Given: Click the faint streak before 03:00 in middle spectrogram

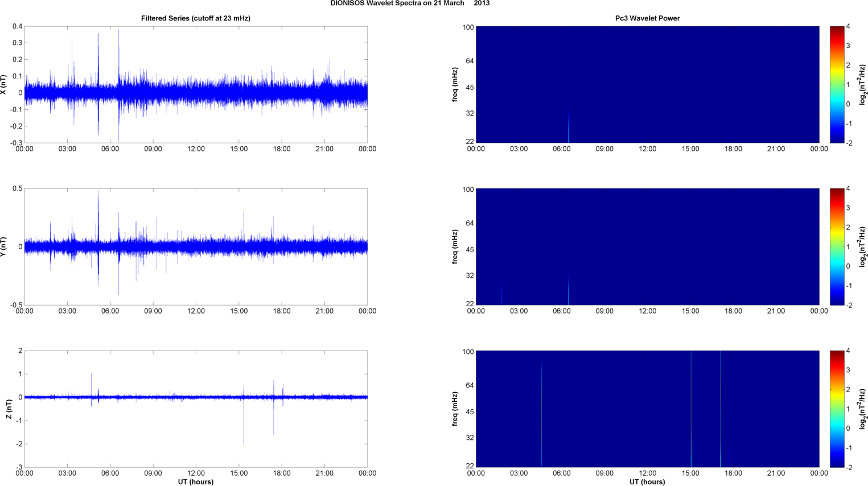Looking at the screenshot, I should tap(501, 295).
